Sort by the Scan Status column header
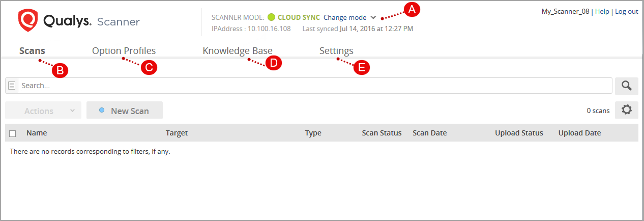 tap(382, 133)
